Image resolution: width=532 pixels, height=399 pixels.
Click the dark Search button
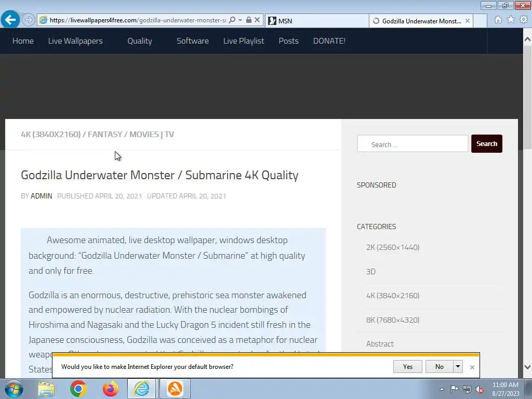[x=486, y=144]
